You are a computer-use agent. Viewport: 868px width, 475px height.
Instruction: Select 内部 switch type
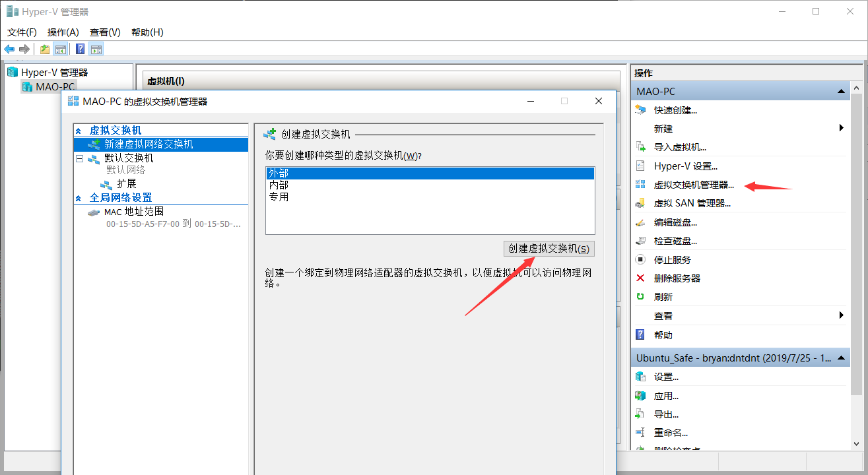[430, 185]
